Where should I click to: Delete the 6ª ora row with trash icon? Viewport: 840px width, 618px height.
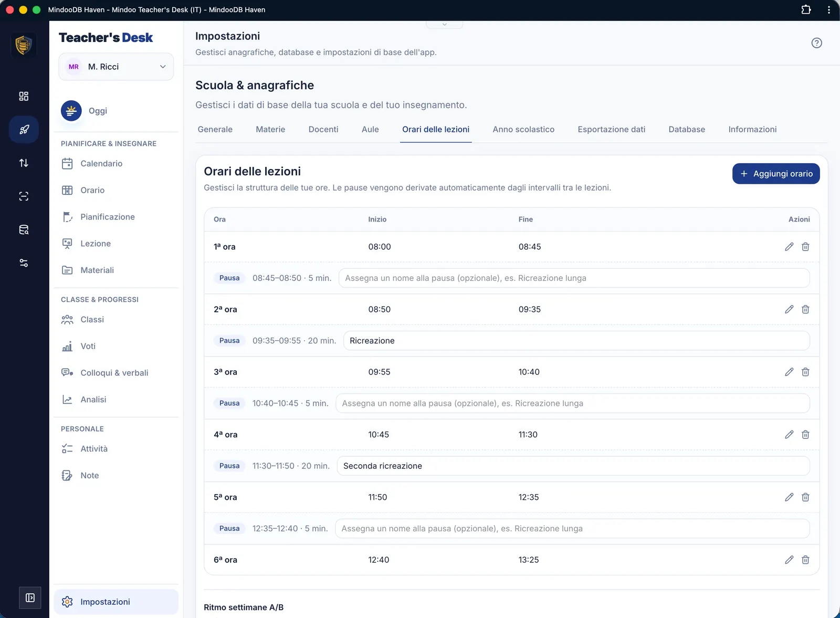coord(805,560)
